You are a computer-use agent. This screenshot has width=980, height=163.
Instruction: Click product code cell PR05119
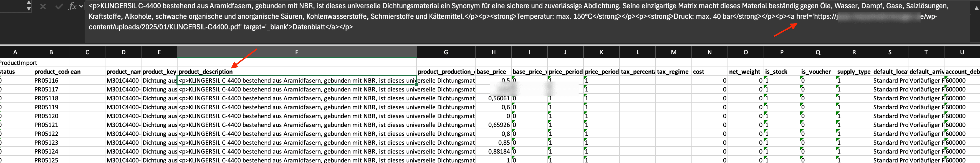[51, 107]
